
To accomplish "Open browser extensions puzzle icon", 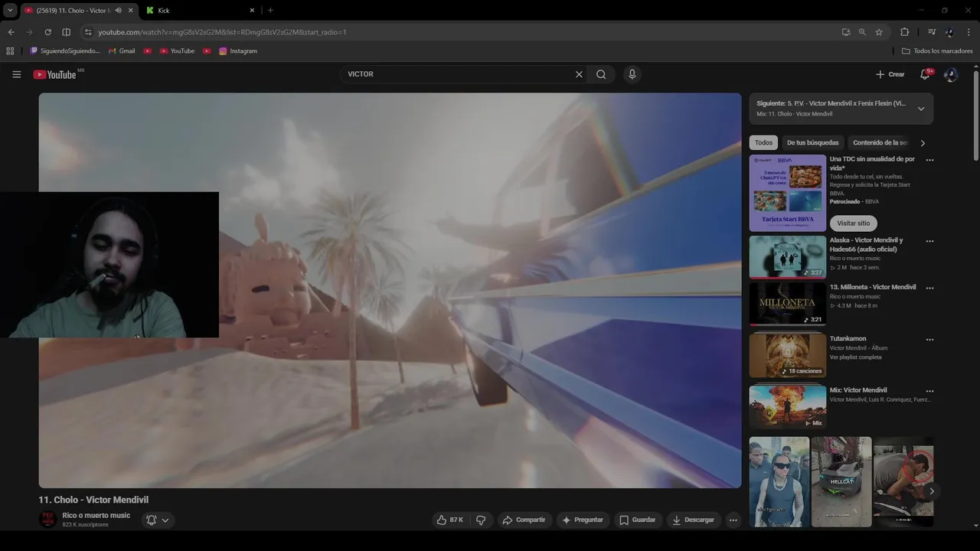I will [x=904, y=32].
